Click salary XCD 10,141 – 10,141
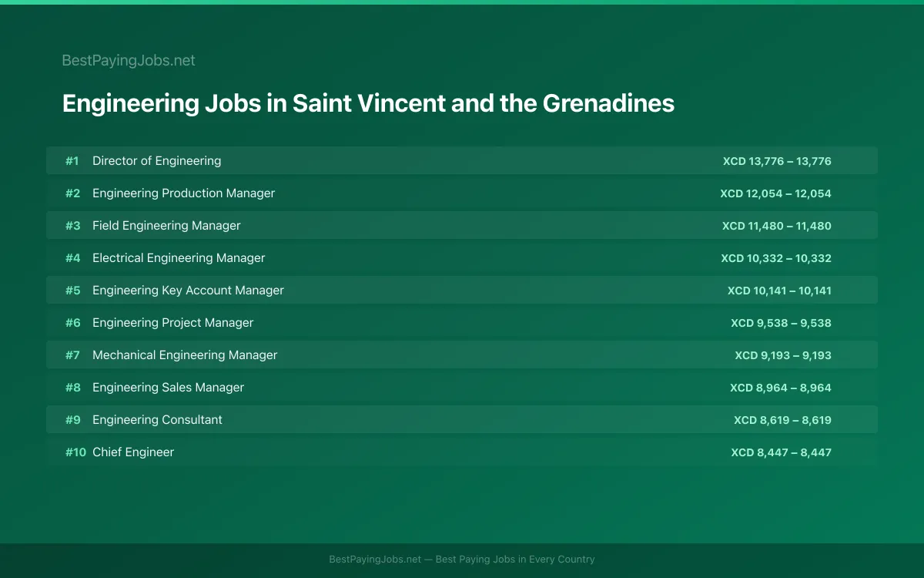924x578 pixels. point(779,291)
